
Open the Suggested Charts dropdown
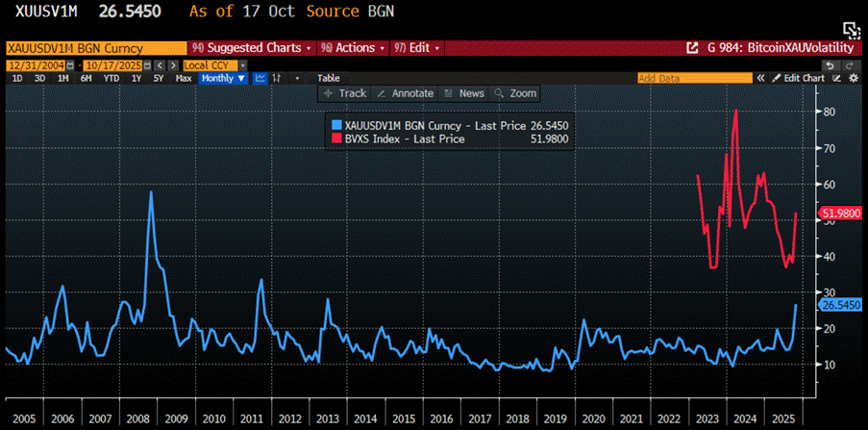252,48
